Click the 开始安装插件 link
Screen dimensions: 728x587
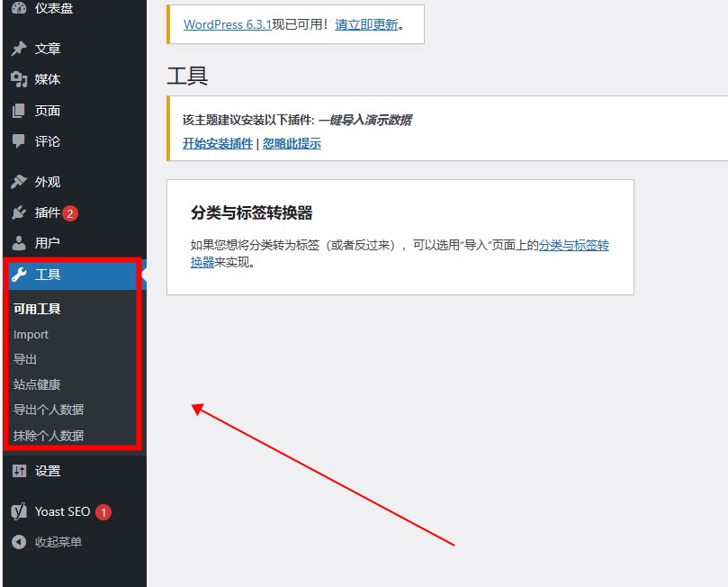218,143
